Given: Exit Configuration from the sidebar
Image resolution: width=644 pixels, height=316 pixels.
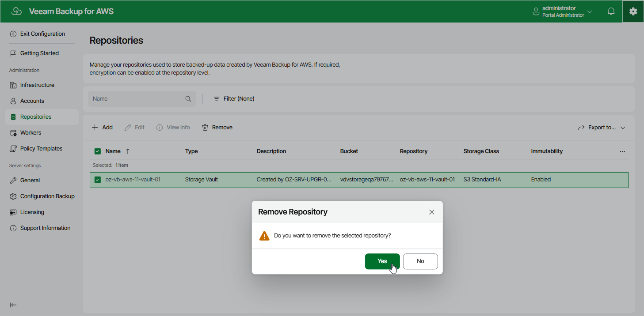Looking at the screenshot, I should click(x=42, y=34).
